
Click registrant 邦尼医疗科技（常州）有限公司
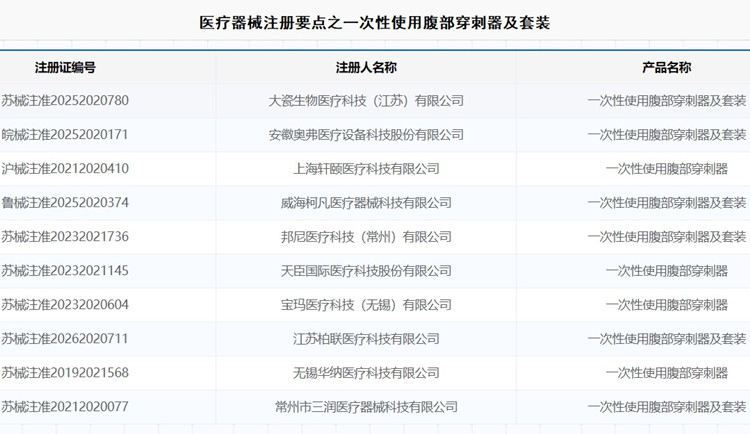[366, 236]
